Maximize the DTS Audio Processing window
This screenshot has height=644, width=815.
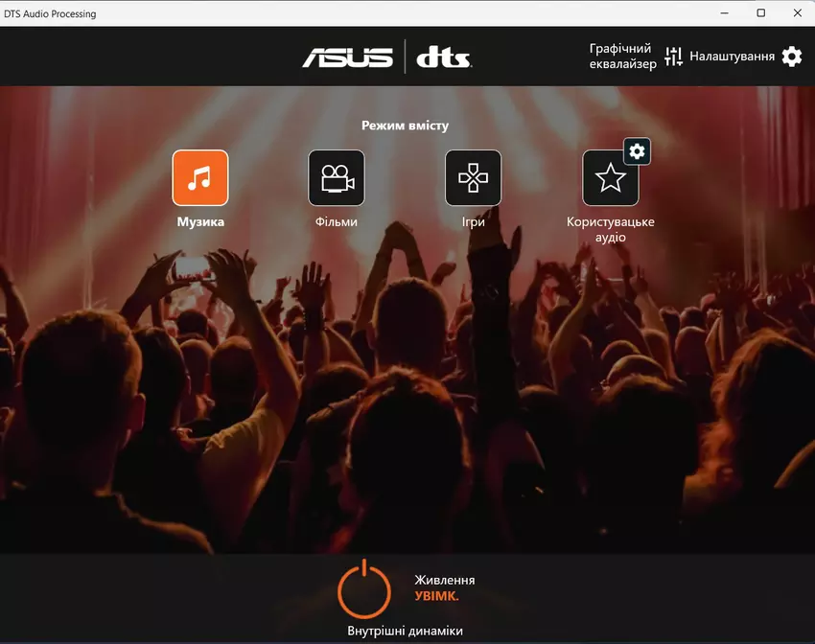pos(761,13)
